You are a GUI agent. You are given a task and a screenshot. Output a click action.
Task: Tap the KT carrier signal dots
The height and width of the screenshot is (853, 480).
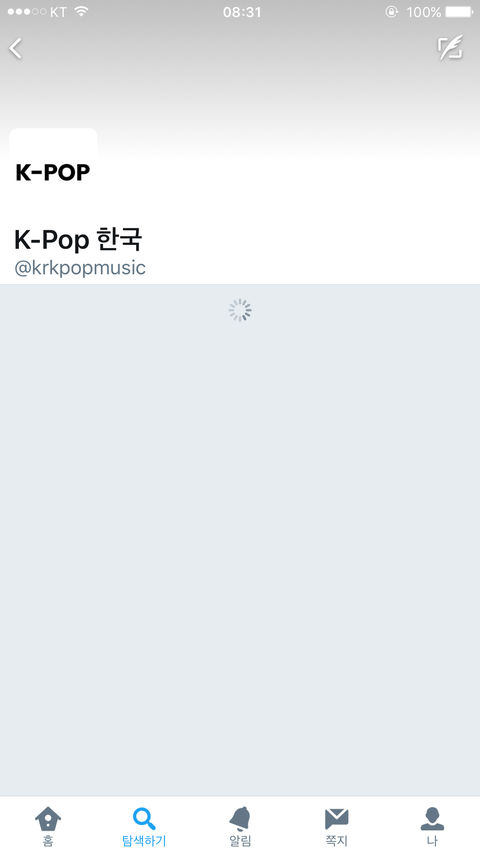click(27, 11)
